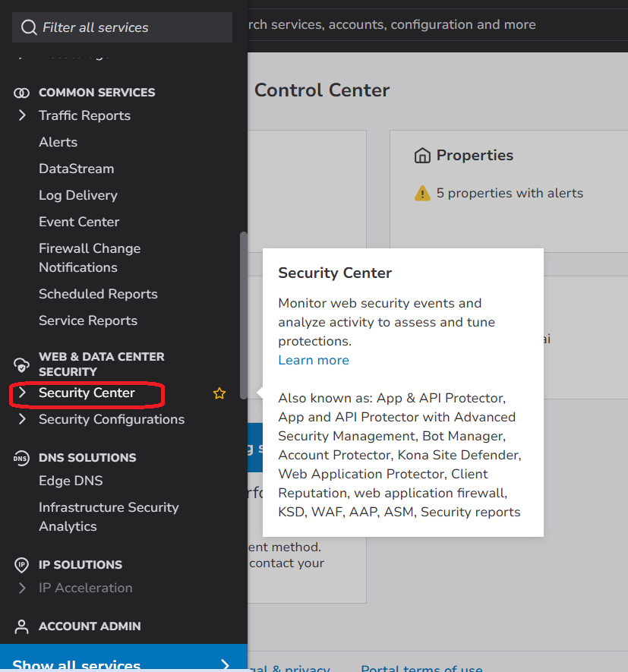The height and width of the screenshot is (672, 628).
Task: Click the yellow alert warning icon
Action: pos(422,194)
